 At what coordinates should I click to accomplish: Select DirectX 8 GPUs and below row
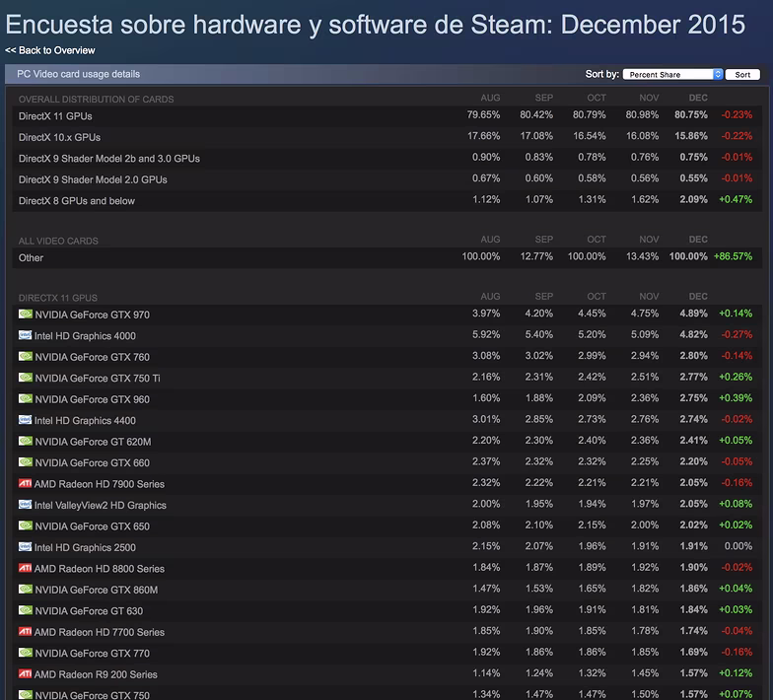tap(386, 201)
